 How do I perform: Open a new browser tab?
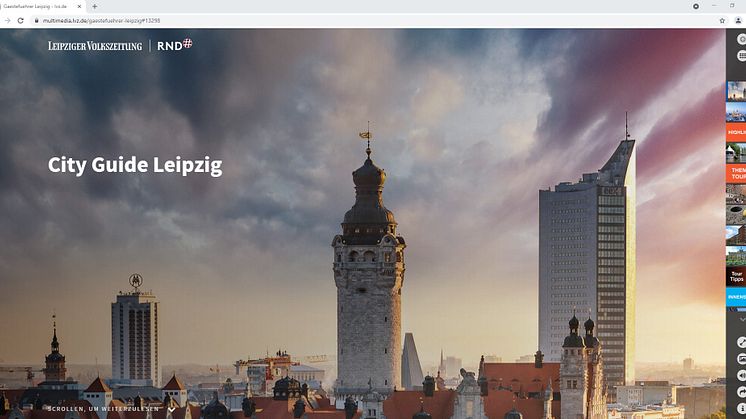(x=95, y=7)
